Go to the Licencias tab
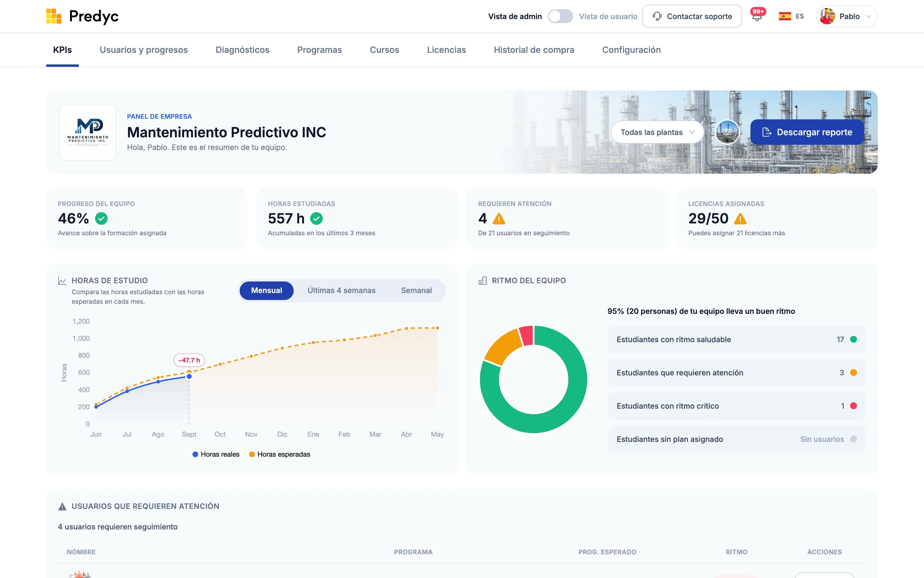The height and width of the screenshot is (578, 924). pos(446,50)
